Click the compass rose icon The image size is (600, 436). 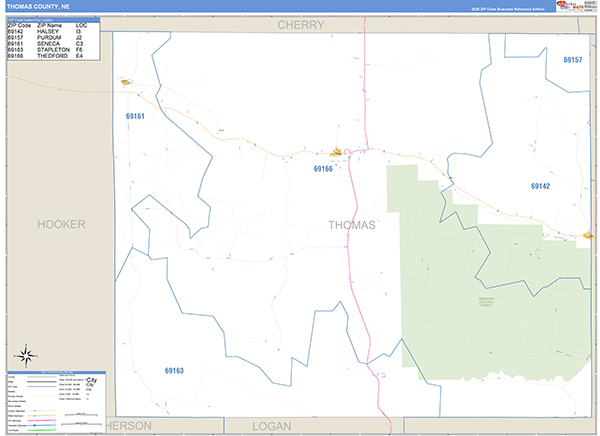26,356
